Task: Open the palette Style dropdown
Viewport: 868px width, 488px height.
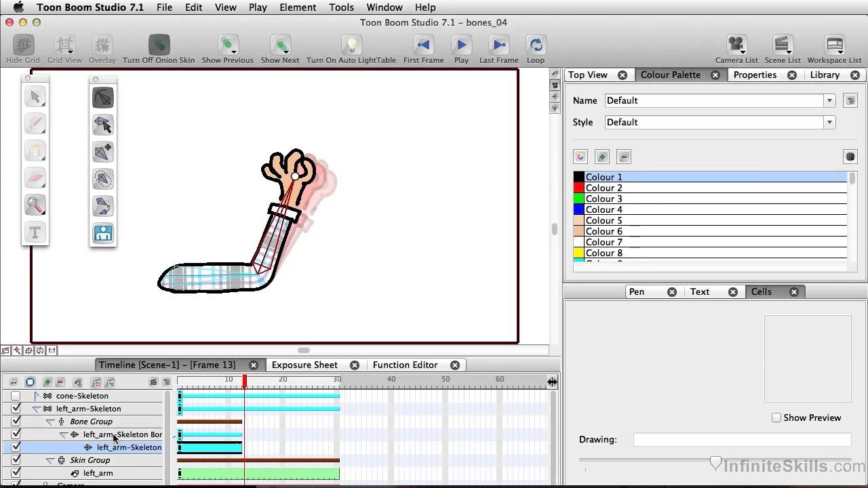Action: point(829,122)
